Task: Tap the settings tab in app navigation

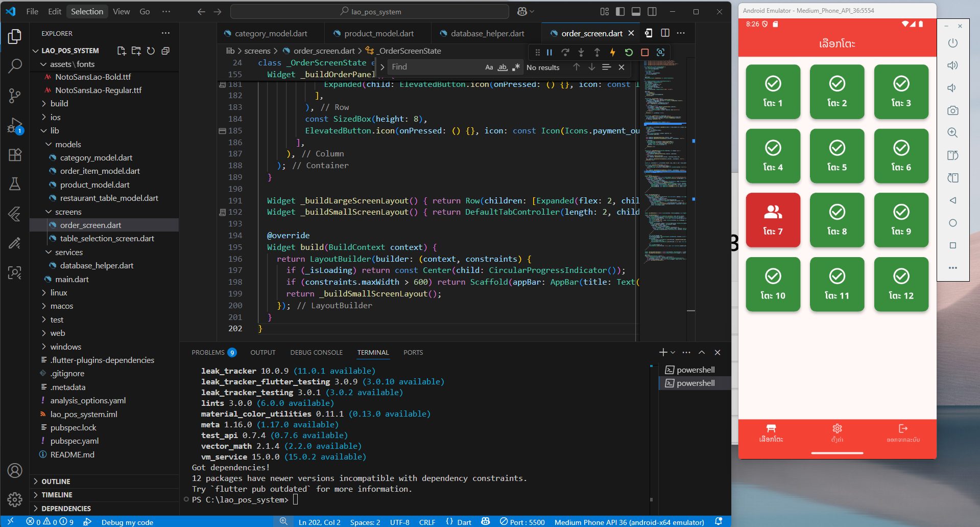Action: point(836,432)
